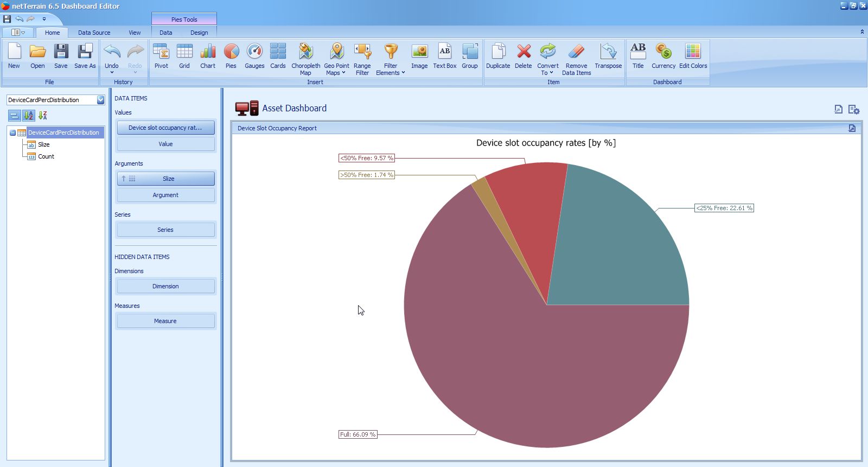Insert a Cards dashboard item
Screen dimensions: 868x467
[x=278, y=56]
